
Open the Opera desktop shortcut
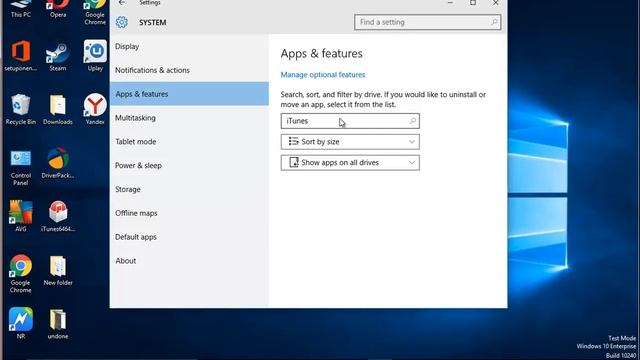(58, 8)
